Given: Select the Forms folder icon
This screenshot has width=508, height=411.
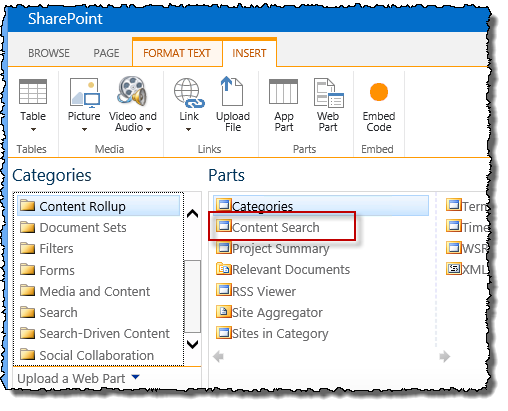Looking at the screenshot, I should click(x=27, y=269).
